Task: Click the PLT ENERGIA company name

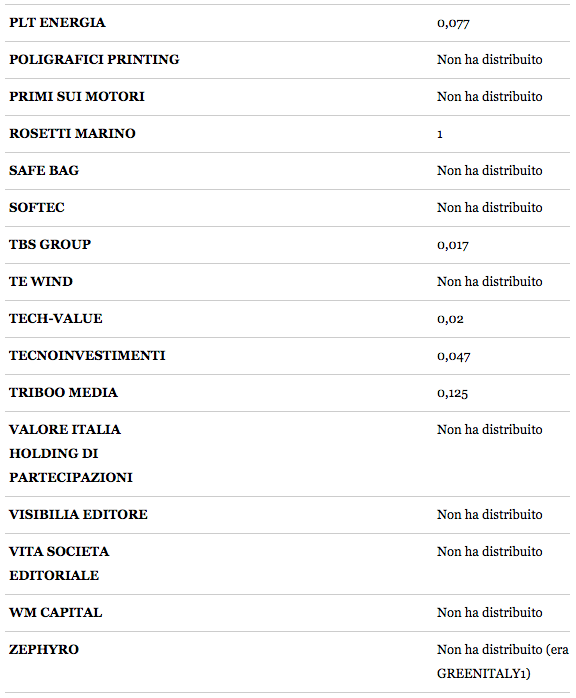Action: [x=57, y=23]
